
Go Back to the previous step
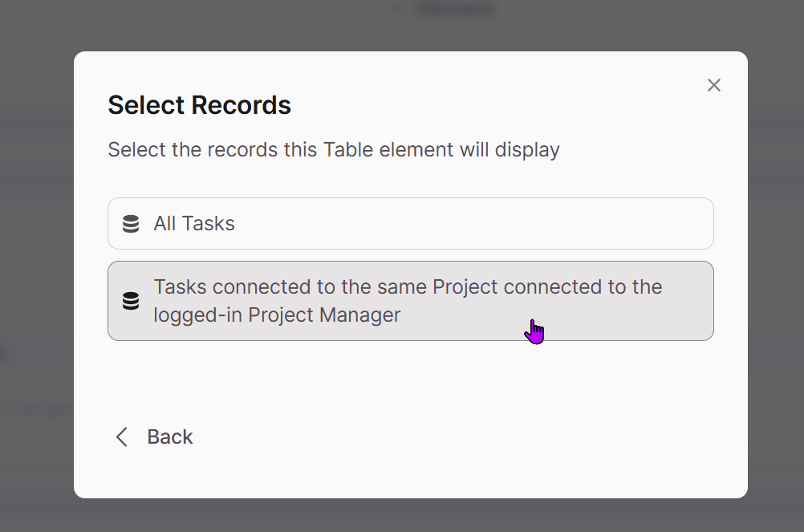point(154,437)
